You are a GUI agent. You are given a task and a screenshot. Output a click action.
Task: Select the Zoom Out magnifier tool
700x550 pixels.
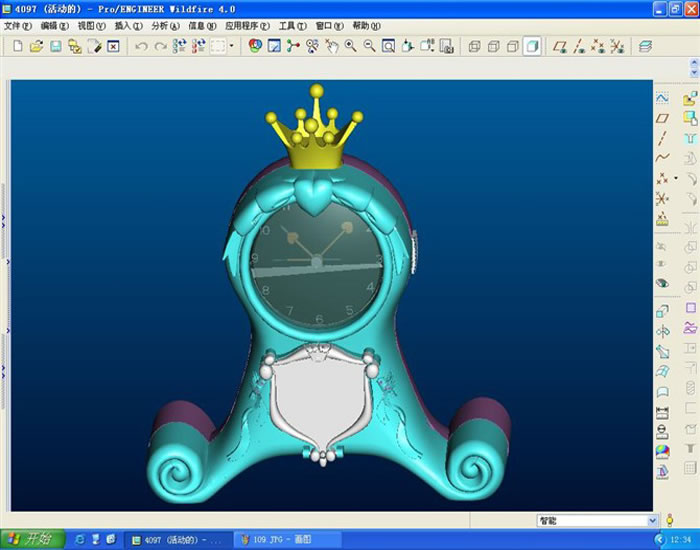(369, 46)
